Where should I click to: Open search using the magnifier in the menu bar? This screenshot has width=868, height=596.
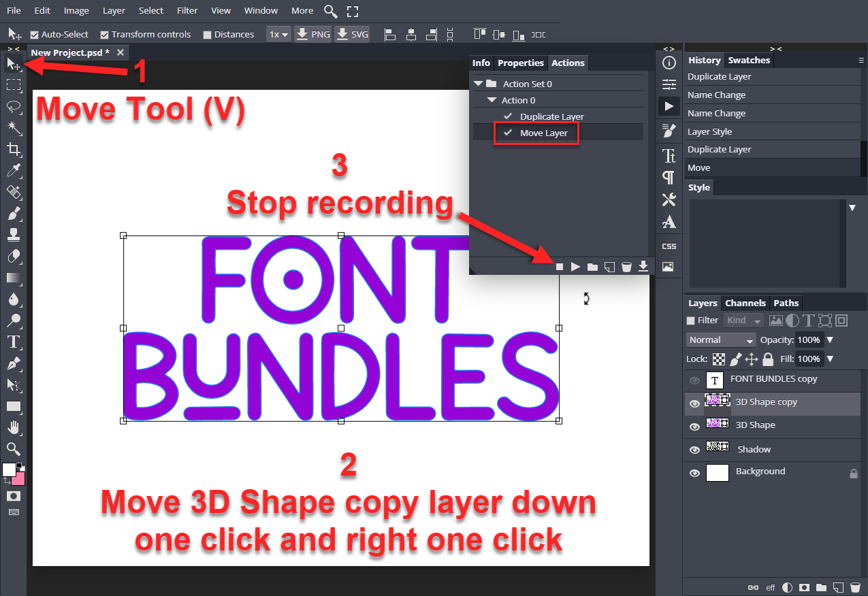pos(330,11)
